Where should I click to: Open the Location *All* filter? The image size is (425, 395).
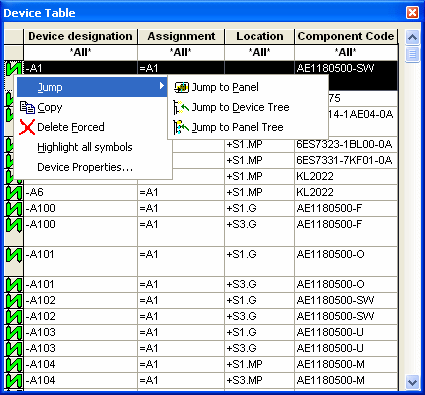[x=259, y=52]
